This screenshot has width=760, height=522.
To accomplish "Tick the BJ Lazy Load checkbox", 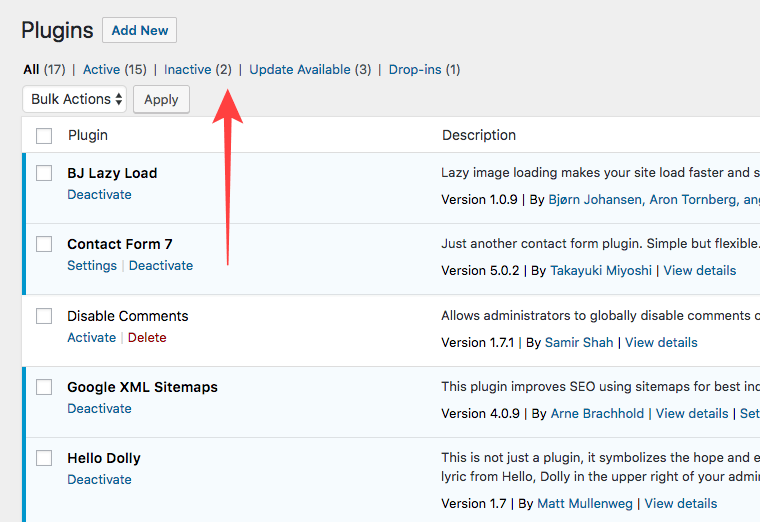I will [x=44, y=173].
